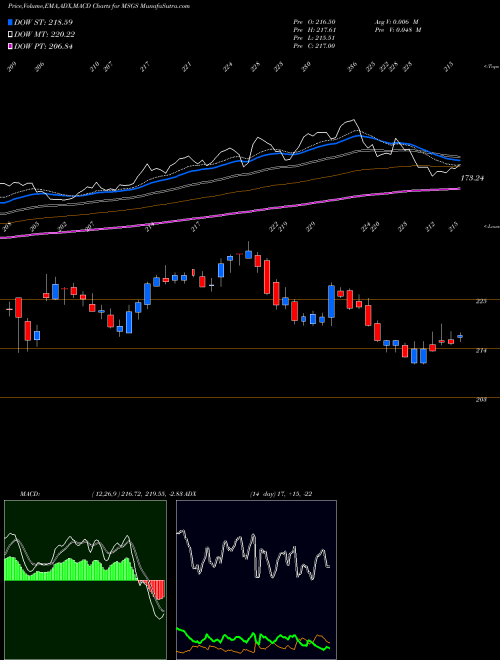
Task: Open the dark blue ADX indicator panel
Action: [x=256, y=580]
